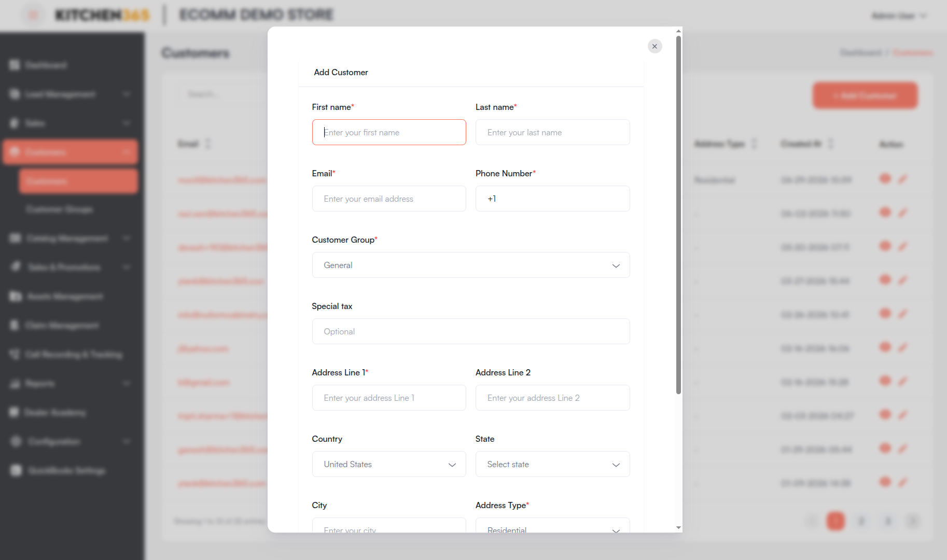947x560 pixels.
Task: Click the First name input field
Action: [x=389, y=132]
